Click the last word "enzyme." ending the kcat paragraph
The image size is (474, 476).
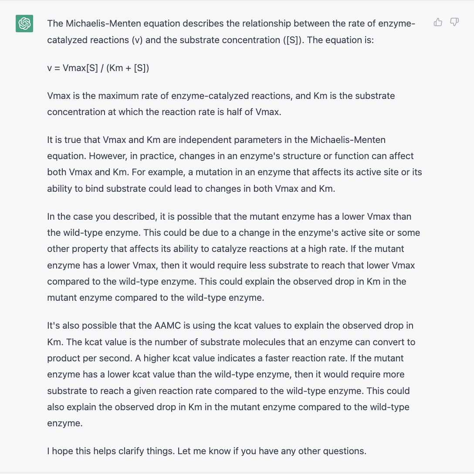coord(64,423)
